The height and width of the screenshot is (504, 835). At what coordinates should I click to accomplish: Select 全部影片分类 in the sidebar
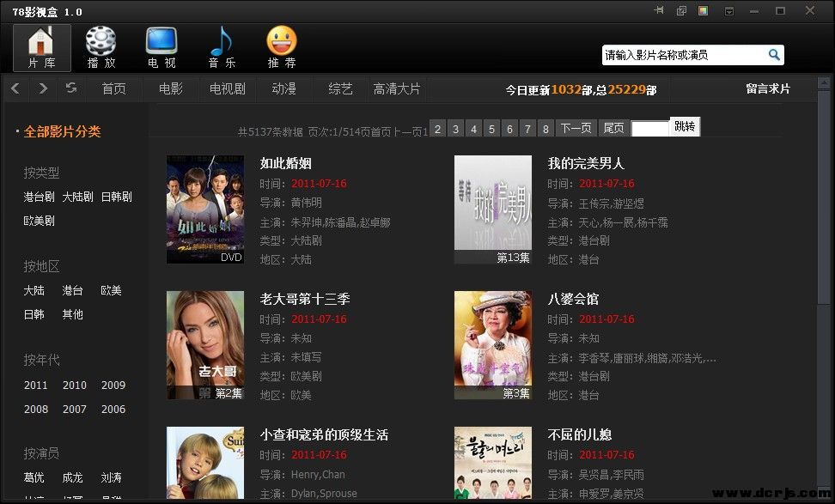coord(63,131)
